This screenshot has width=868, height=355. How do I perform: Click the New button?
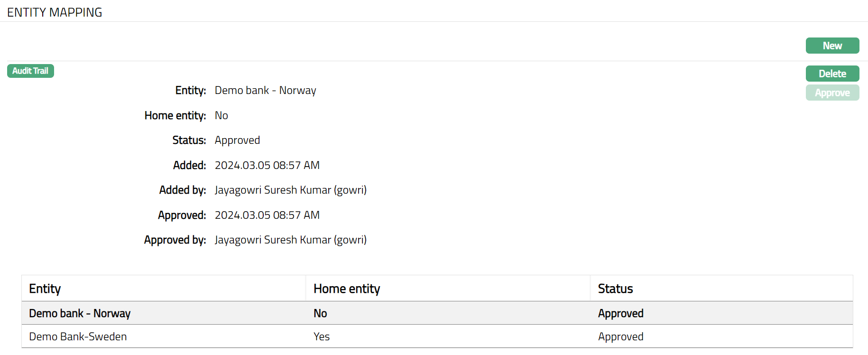(832, 46)
